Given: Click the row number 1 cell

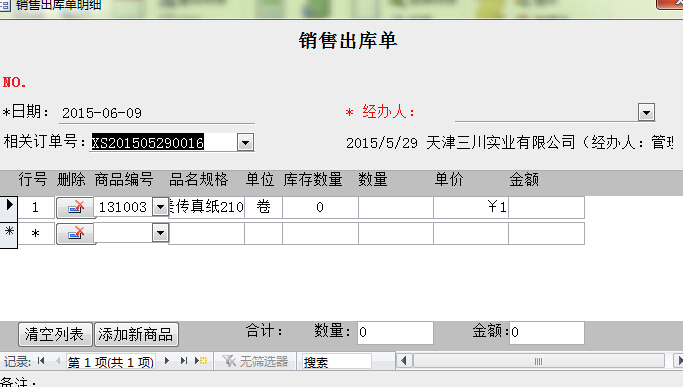Looking at the screenshot, I should coord(36,207).
